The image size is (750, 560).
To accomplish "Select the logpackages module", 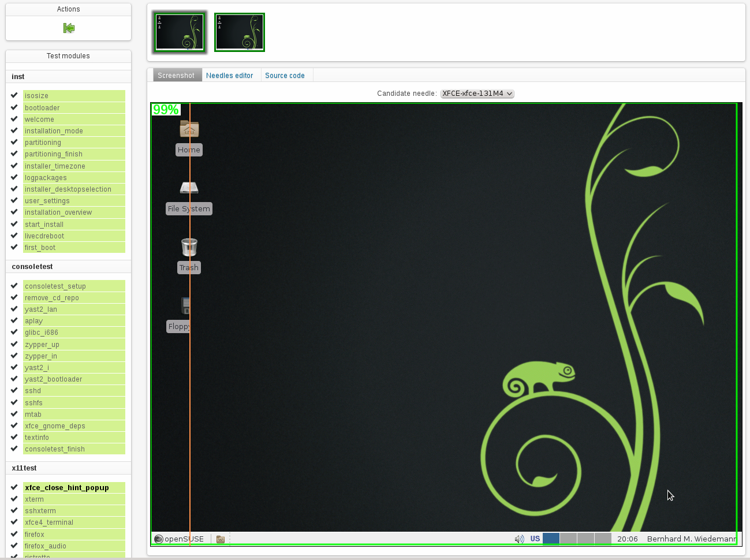I will [74, 178].
